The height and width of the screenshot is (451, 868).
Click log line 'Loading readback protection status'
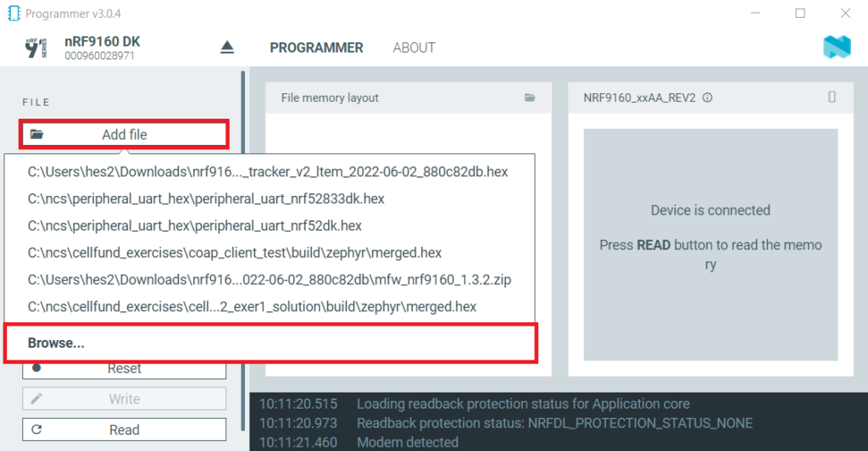tap(523, 404)
